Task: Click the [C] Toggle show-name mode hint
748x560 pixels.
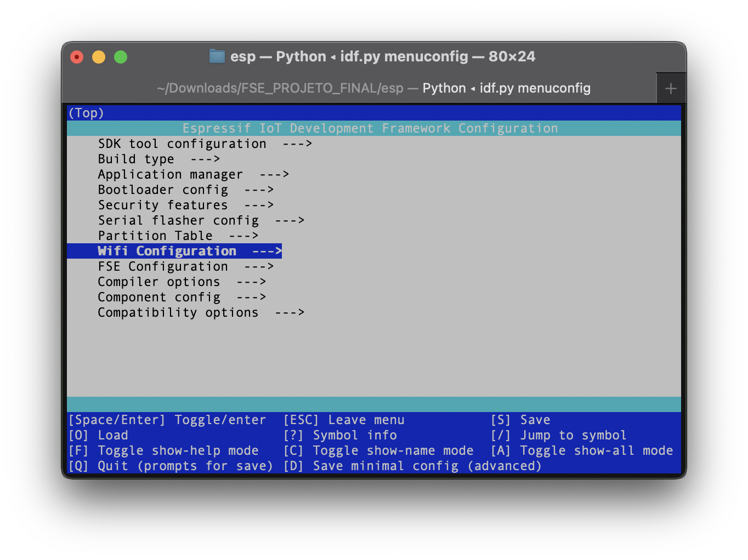Action: point(378,450)
